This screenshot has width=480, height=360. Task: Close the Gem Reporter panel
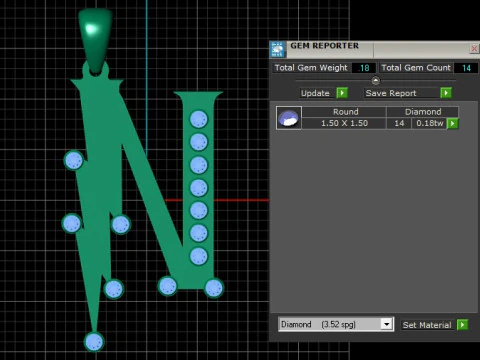point(474,49)
